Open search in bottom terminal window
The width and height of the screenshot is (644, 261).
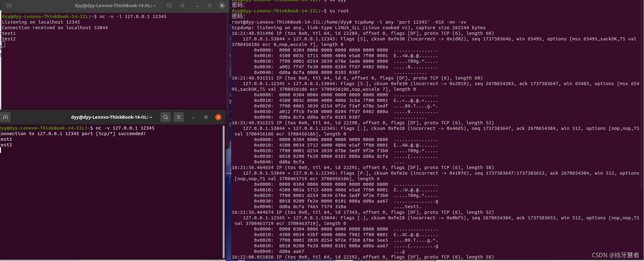[x=166, y=117]
